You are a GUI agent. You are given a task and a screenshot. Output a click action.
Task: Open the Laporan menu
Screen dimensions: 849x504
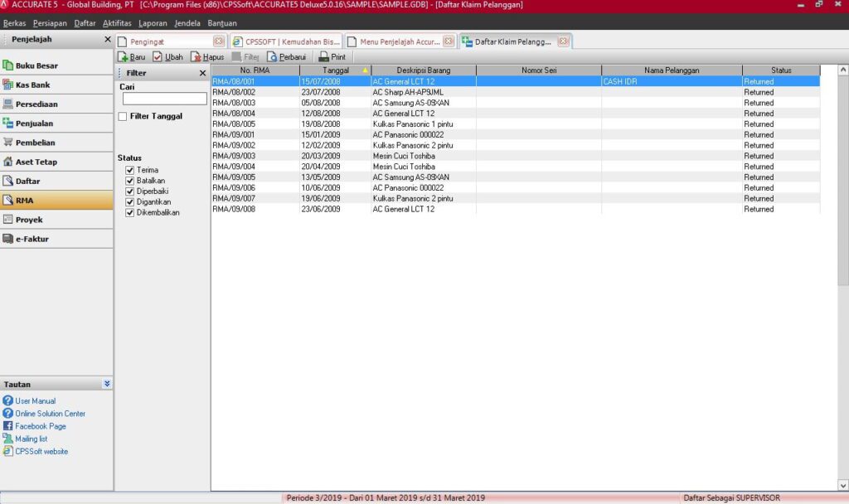(152, 23)
